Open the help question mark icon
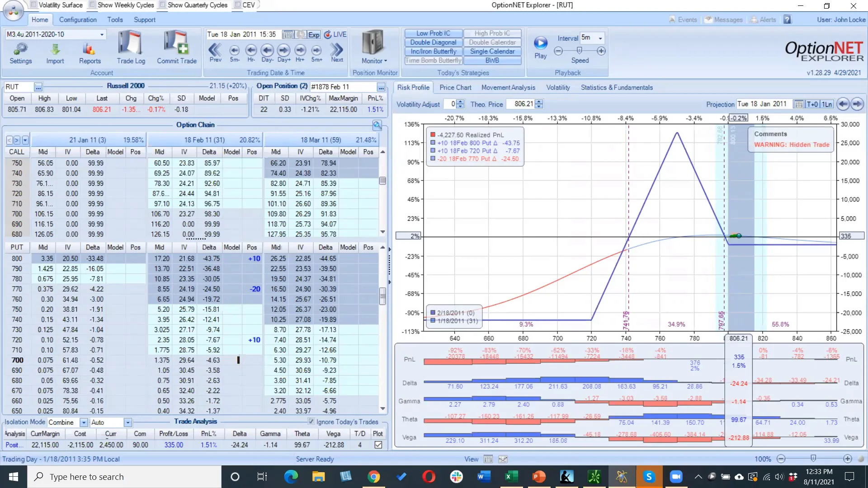Screen dimensions: 868x488 788,19
